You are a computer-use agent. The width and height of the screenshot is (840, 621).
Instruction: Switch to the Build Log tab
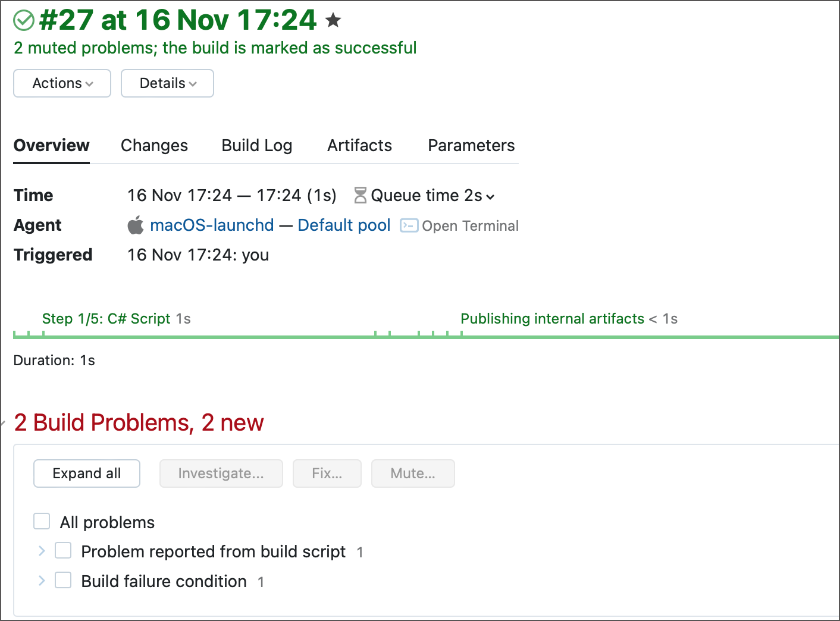[x=256, y=145]
